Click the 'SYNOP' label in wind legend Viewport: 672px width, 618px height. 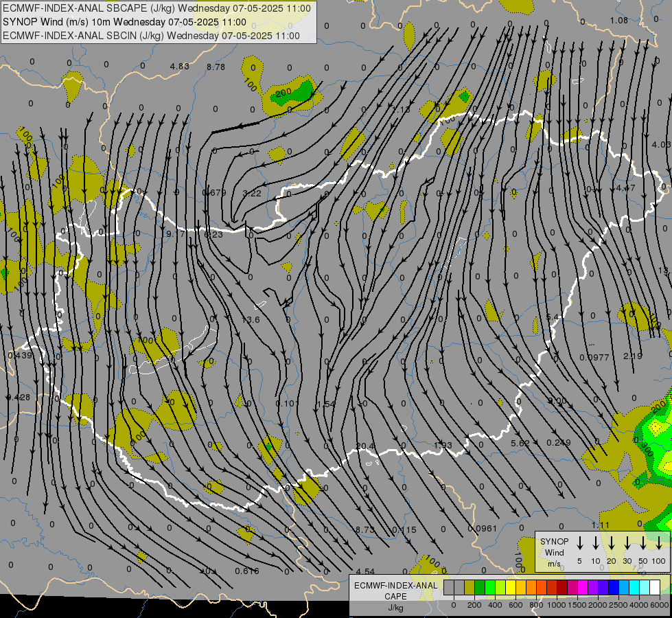pyautogui.click(x=554, y=541)
